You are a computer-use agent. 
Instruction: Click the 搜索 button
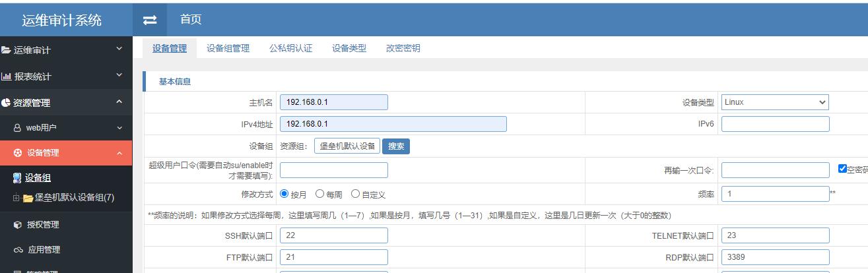(x=396, y=146)
